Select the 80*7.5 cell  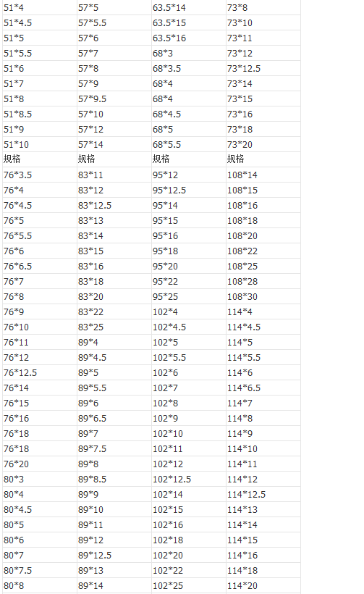point(40,571)
